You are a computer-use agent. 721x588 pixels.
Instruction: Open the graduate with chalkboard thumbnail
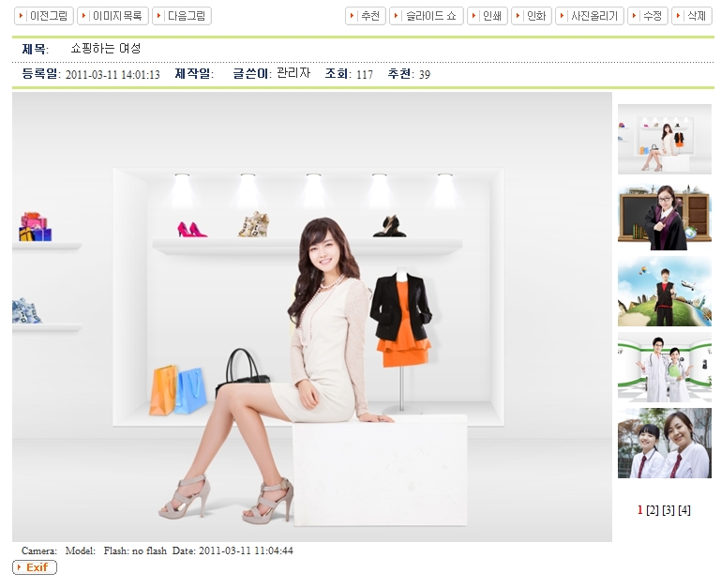pyautogui.click(x=664, y=216)
